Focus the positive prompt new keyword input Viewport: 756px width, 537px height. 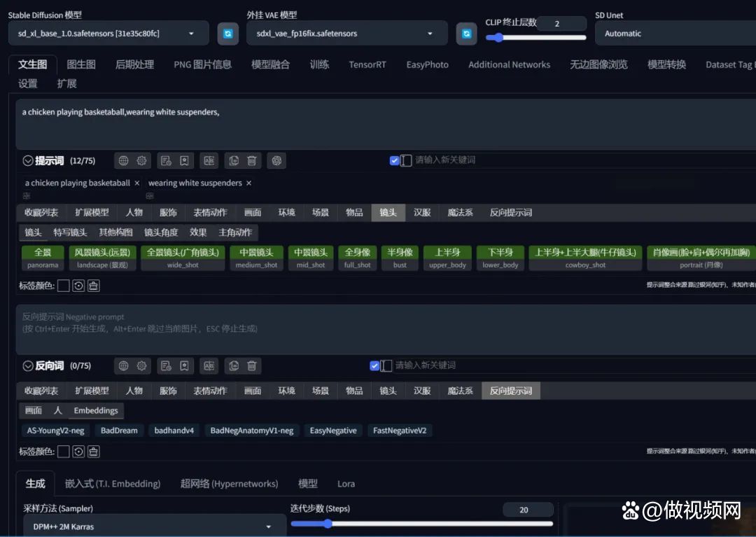tap(583, 160)
